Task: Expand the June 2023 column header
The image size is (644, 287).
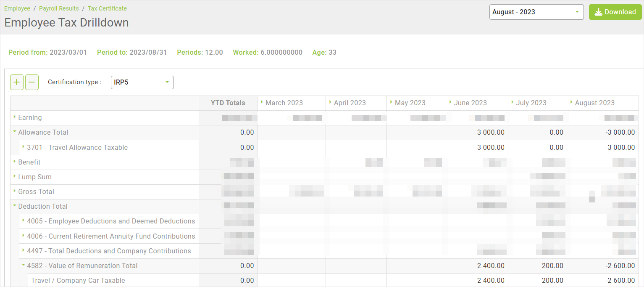Action: pyautogui.click(x=451, y=102)
